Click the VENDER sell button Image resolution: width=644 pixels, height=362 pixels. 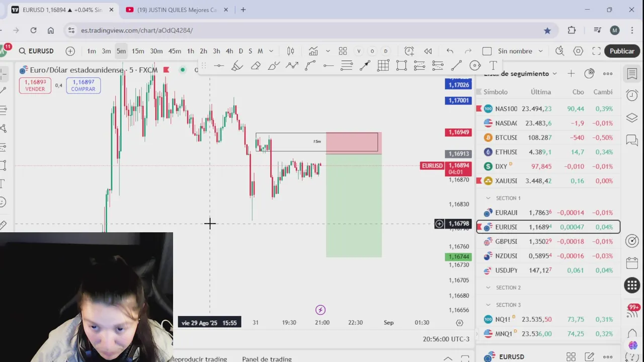click(x=35, y=85)
